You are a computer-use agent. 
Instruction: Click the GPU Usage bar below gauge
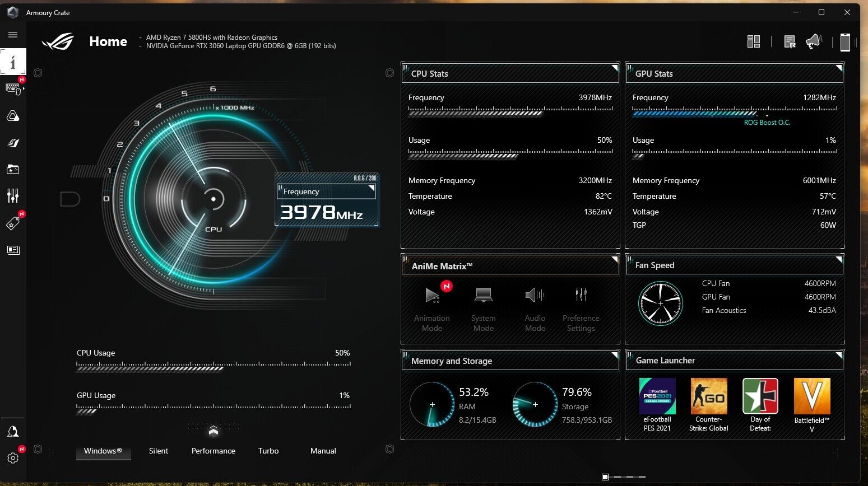[213, 409]
